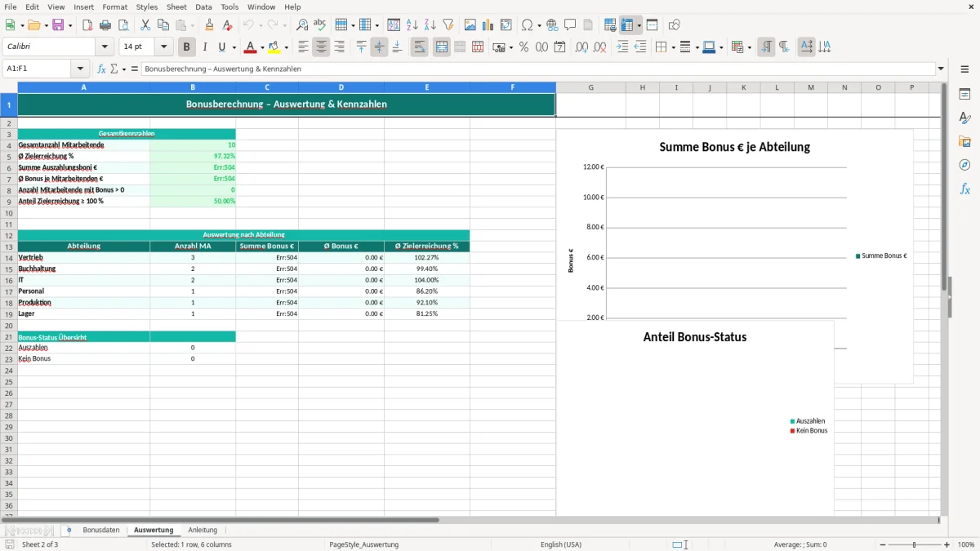Toggle Center Horizontally alignment

tap(321, 47)
